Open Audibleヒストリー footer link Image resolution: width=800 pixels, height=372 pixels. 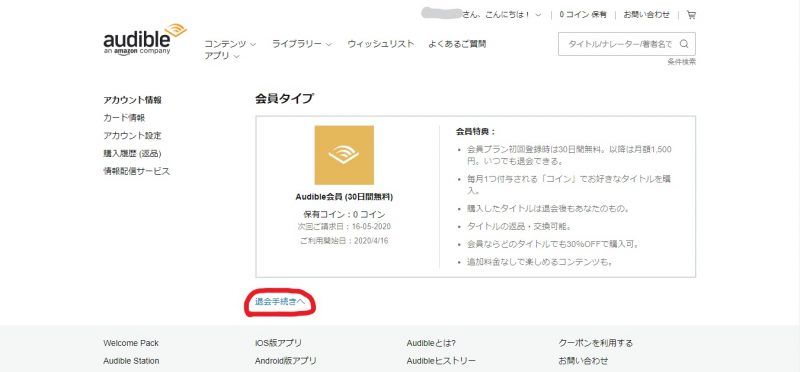point(441,361)
